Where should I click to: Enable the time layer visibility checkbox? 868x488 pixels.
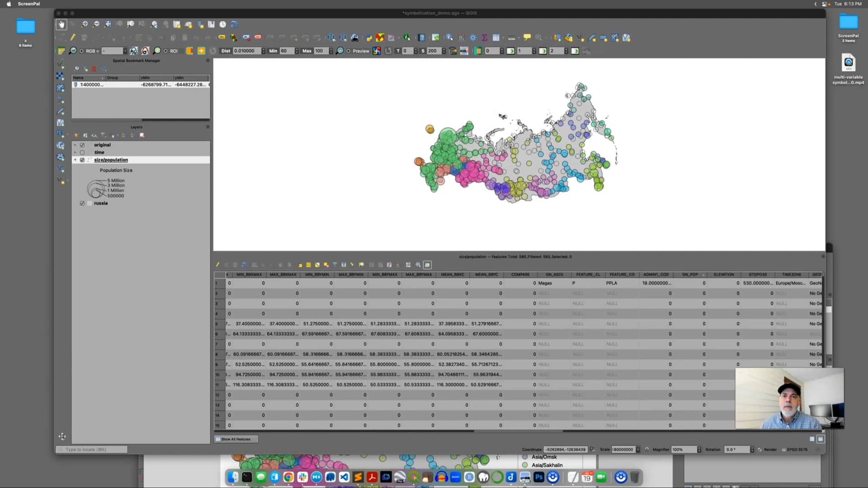tap(82, 152)
